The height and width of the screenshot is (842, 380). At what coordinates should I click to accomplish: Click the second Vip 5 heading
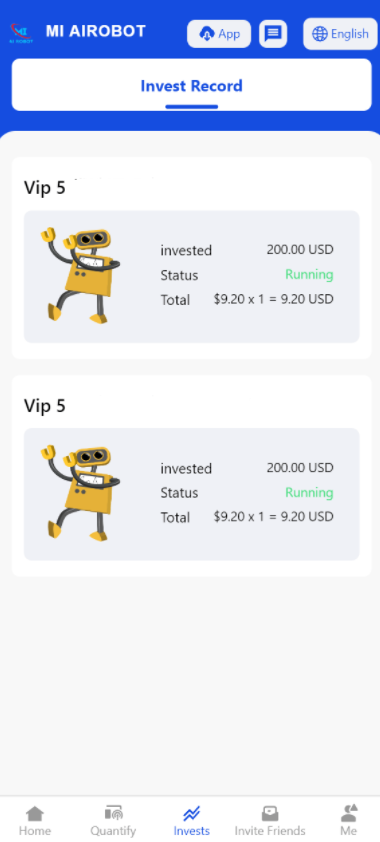click(45, 406)
